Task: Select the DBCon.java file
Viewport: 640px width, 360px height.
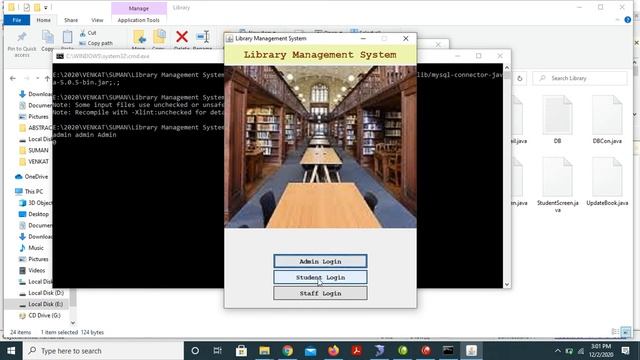Action: 607,120
